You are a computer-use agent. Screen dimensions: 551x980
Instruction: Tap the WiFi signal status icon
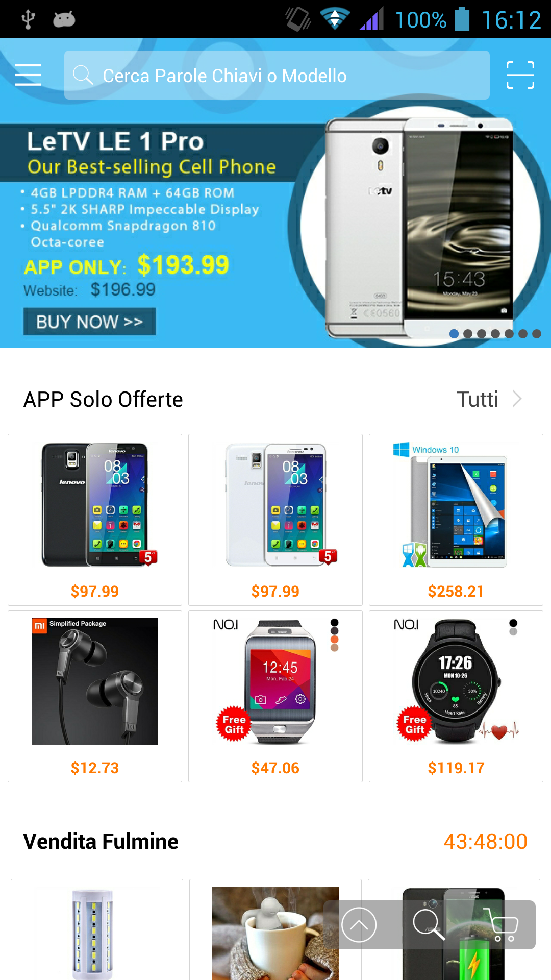pyautogui.click(x=335, y=19)
